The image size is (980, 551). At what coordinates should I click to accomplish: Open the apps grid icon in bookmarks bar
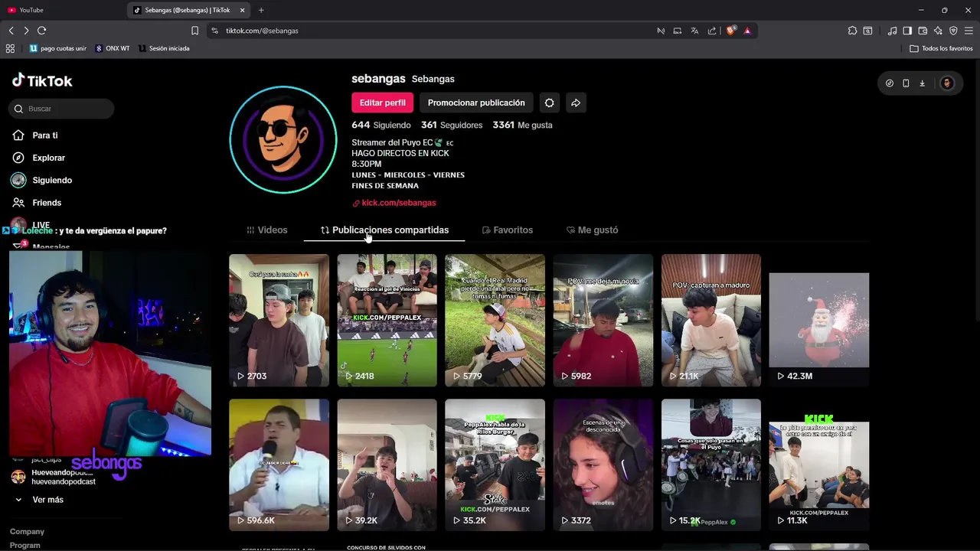pos(10,48)
